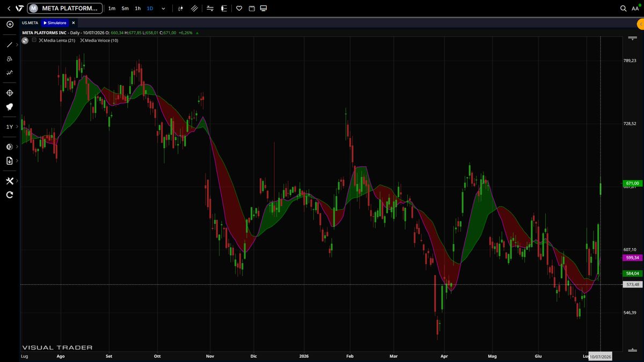644x362 pixels.
Task: Open Media Veloce (10) indicator settings
Action: 101,40
